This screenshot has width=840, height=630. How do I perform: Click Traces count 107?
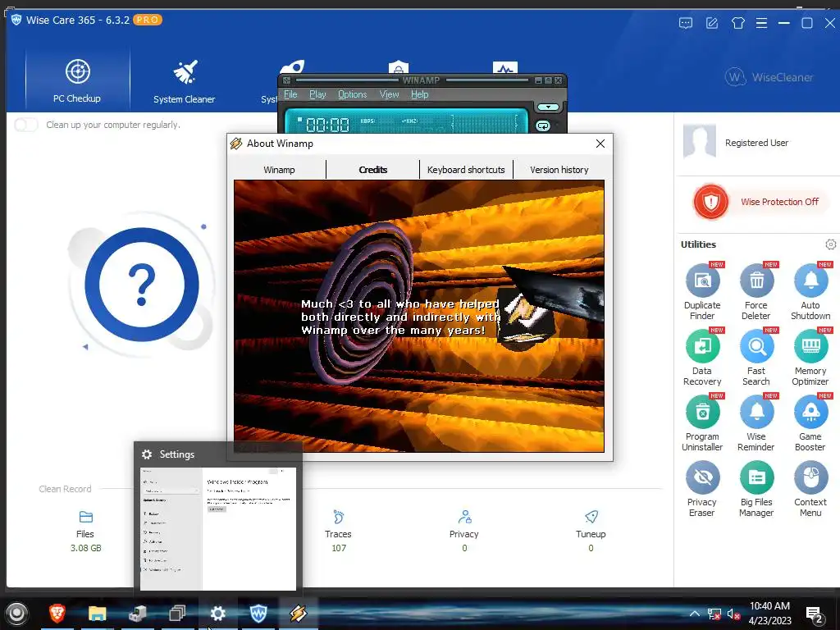click(x=339, y=548)
